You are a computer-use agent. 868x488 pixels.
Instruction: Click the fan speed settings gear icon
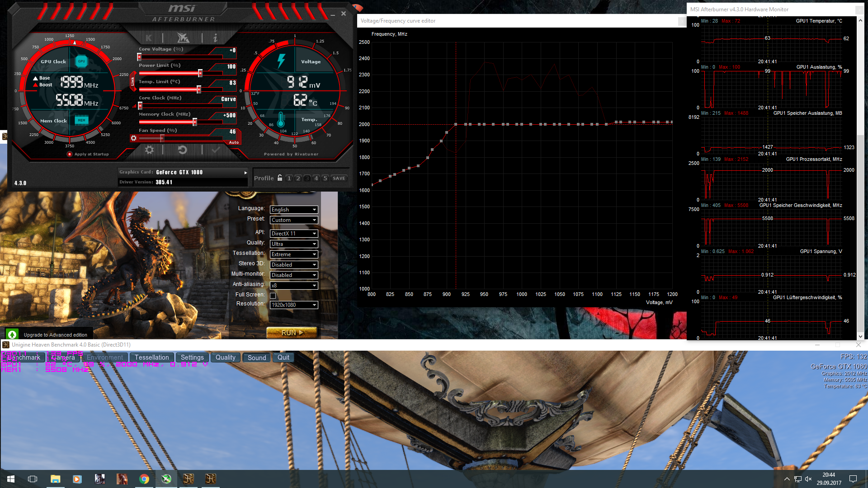pos(133,138)
